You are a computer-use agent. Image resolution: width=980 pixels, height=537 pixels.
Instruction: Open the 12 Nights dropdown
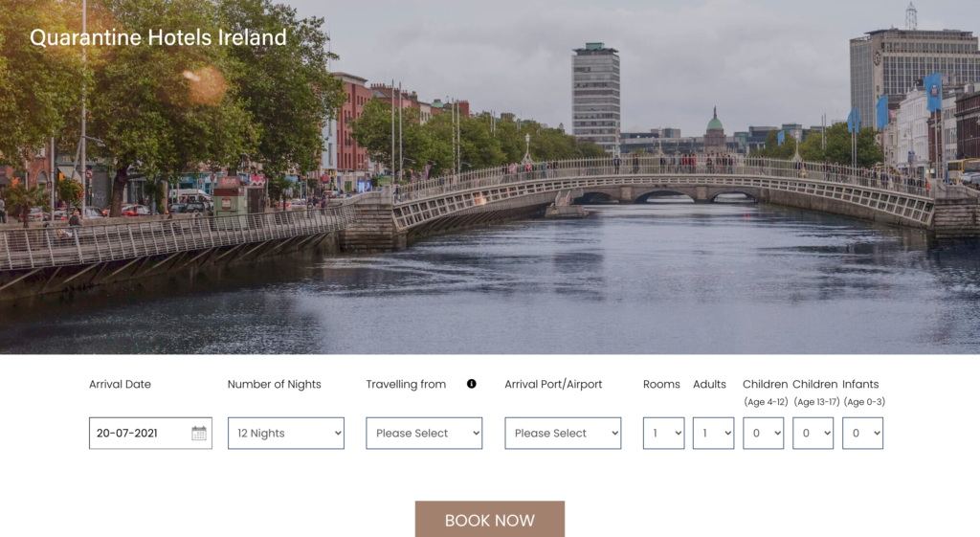click(285, 434)
